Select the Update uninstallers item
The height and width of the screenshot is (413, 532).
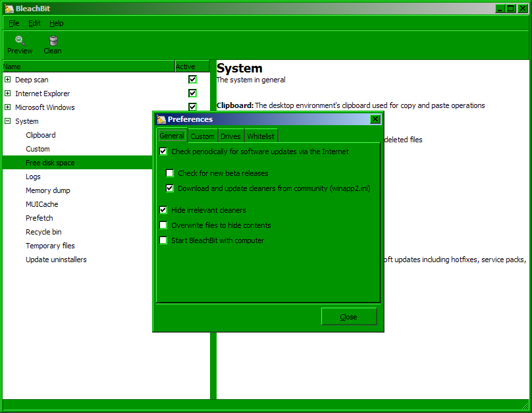pos(57,260)
